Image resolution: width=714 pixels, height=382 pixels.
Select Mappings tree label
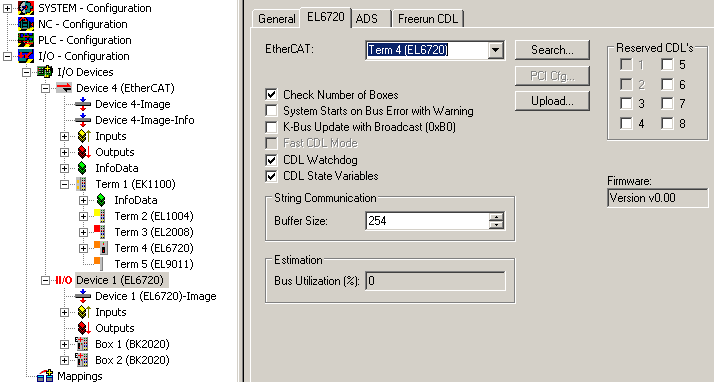(x=80, y=376)
